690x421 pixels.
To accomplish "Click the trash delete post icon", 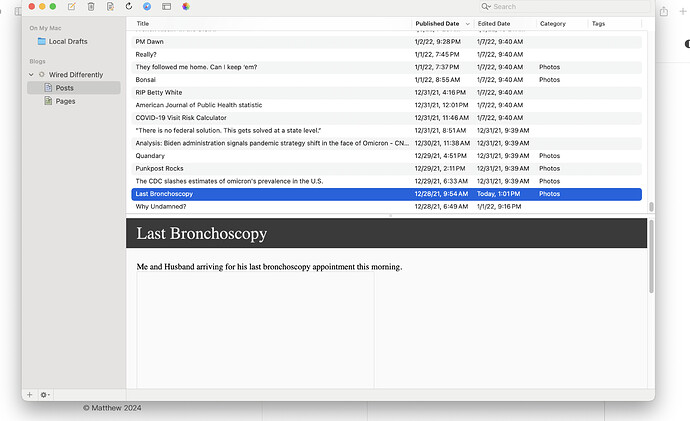I will coord(91,7).
